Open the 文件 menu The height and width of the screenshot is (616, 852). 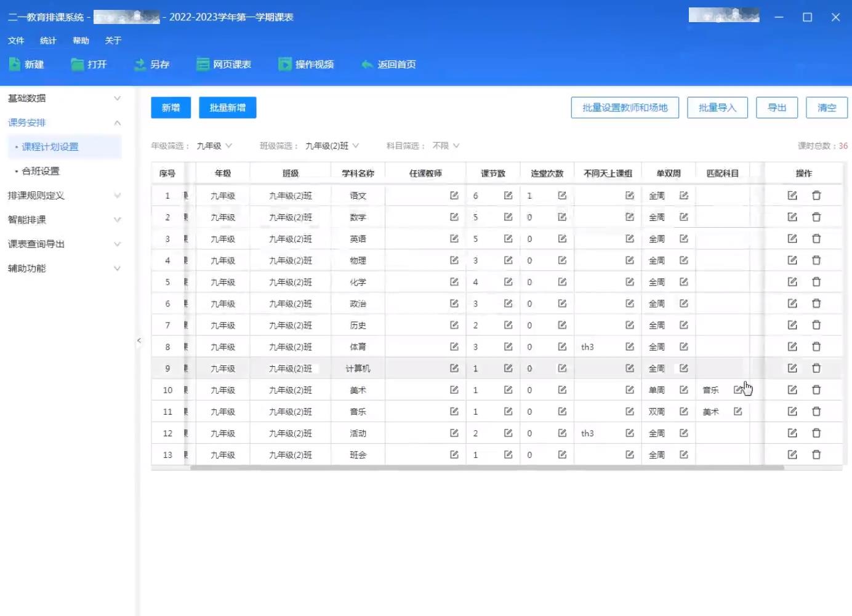(x=16, y=41)
